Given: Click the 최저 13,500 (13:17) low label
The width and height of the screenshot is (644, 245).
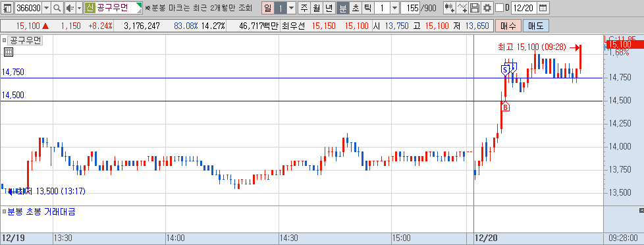Looking at the screenshot, I should coord(51,191).
